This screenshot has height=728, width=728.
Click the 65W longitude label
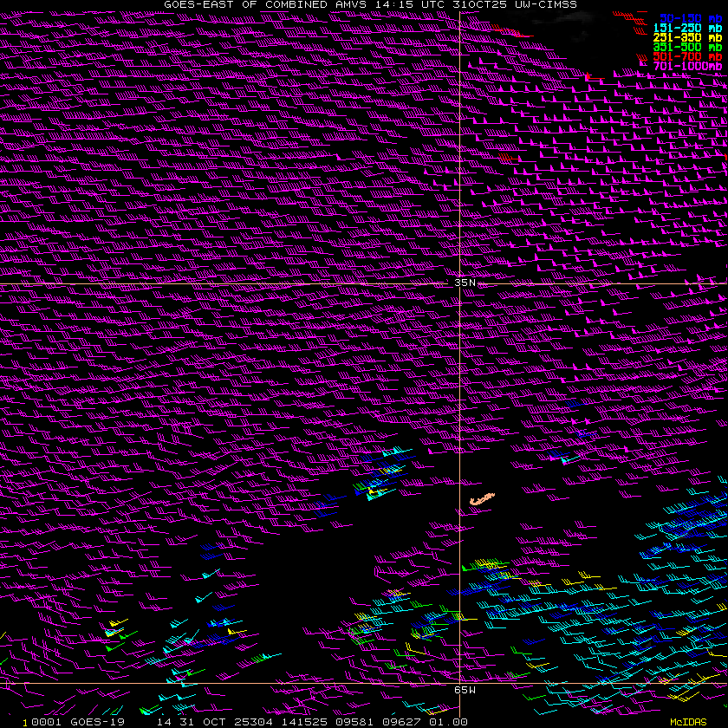tap(465, 690)
